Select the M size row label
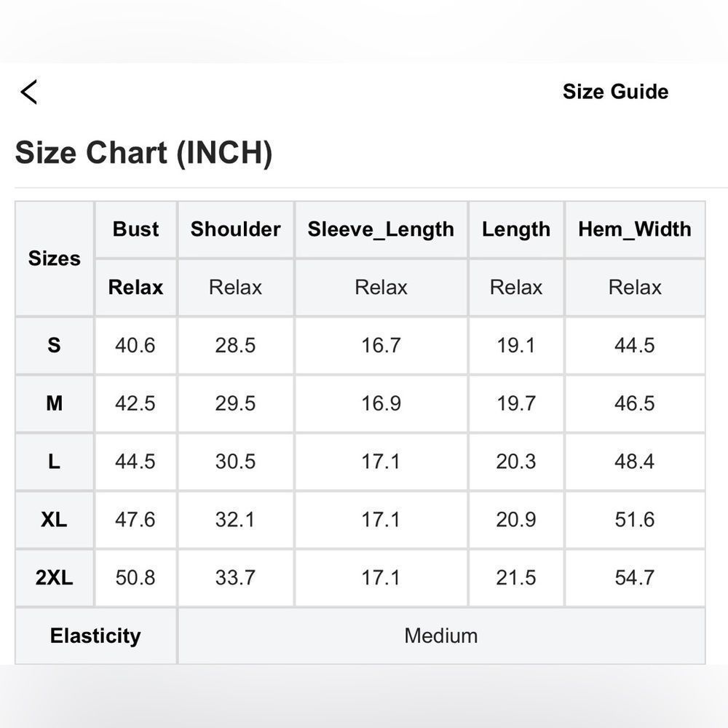The height and width of the screenshot is (728, 728). point(55,403)
